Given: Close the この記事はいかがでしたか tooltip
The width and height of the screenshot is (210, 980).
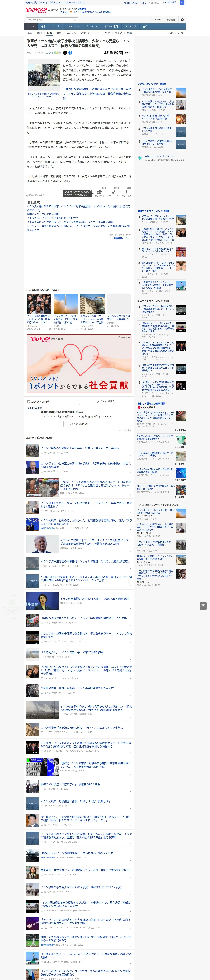Looking at the screenshot, I should 91,191.
